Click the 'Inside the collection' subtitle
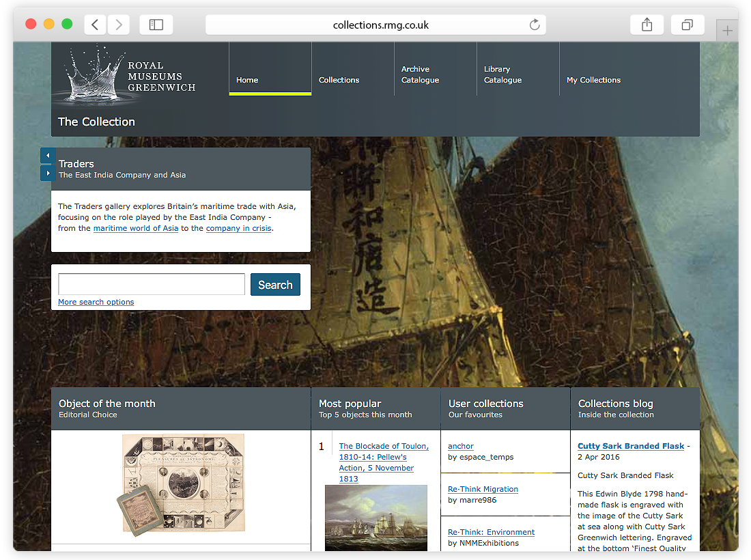This screenshot has height=560, width=751. [615, 415]
